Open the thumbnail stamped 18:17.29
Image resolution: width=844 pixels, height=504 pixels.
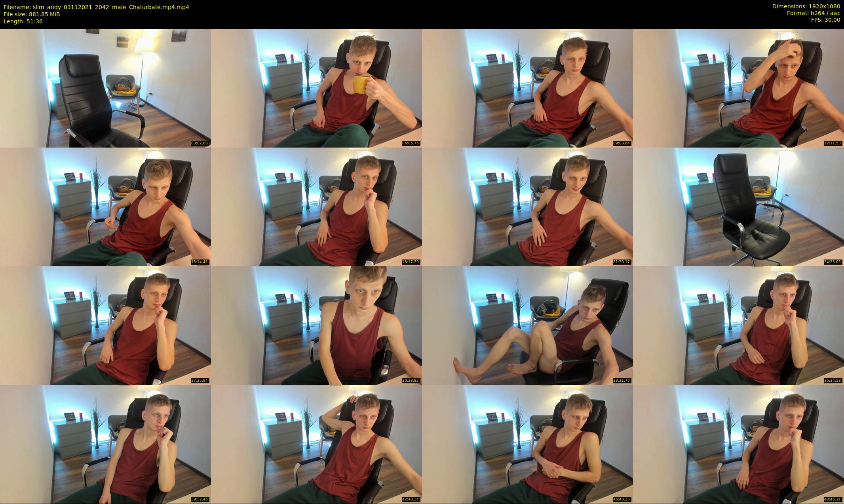(x=316, y=207)
